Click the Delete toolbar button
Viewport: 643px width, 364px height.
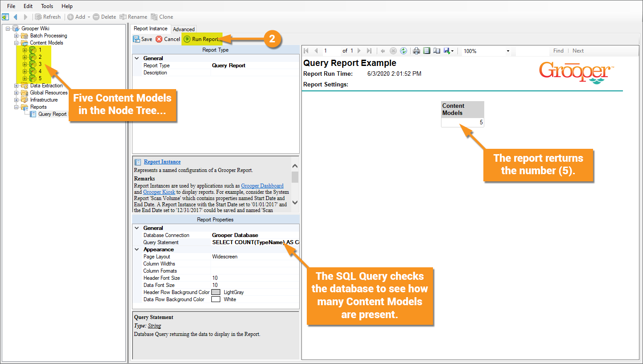(104, 17)
